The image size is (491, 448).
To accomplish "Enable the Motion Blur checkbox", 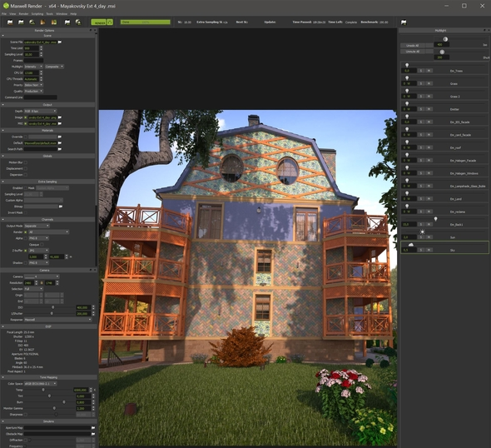I will click(26, 162).
